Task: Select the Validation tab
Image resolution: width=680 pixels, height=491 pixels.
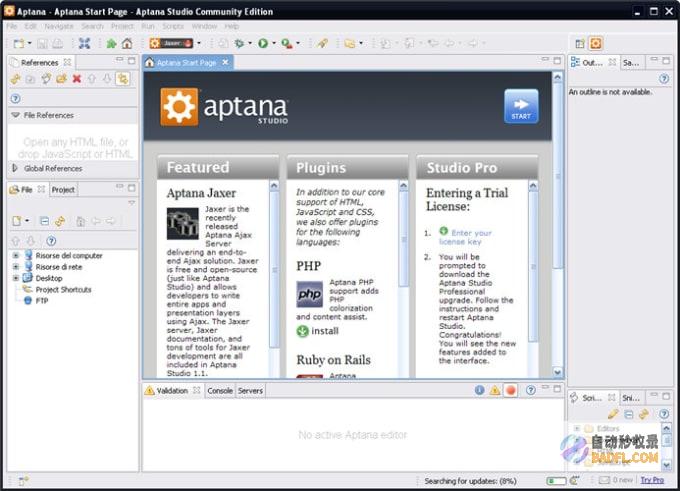Action: pyautogui.click(x=172, y=391)
